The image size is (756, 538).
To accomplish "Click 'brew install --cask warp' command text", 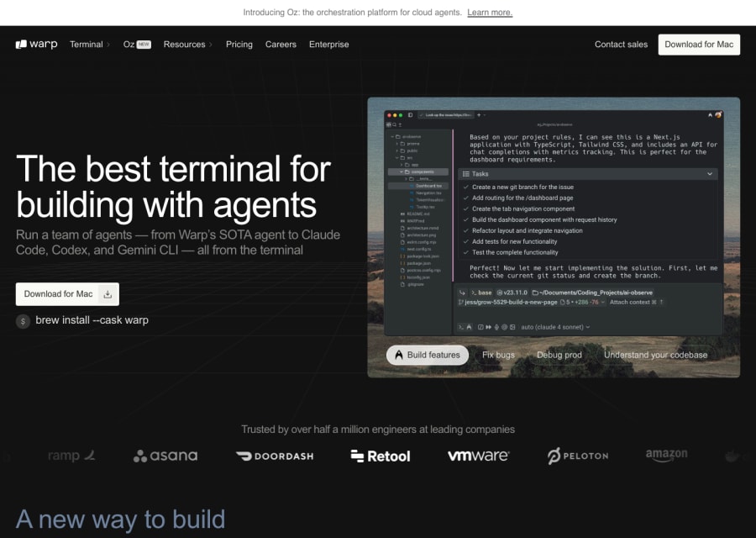I will pos(92,320).
